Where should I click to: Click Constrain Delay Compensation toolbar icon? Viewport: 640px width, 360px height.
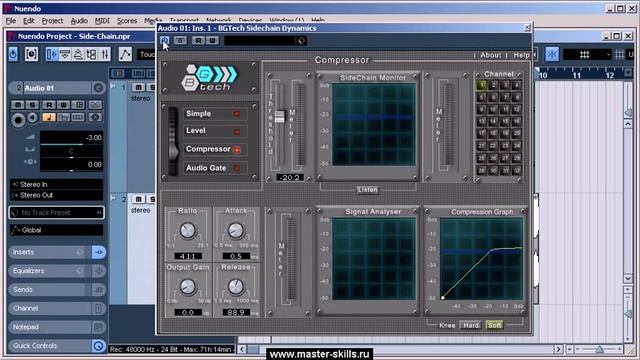(31, 54)
